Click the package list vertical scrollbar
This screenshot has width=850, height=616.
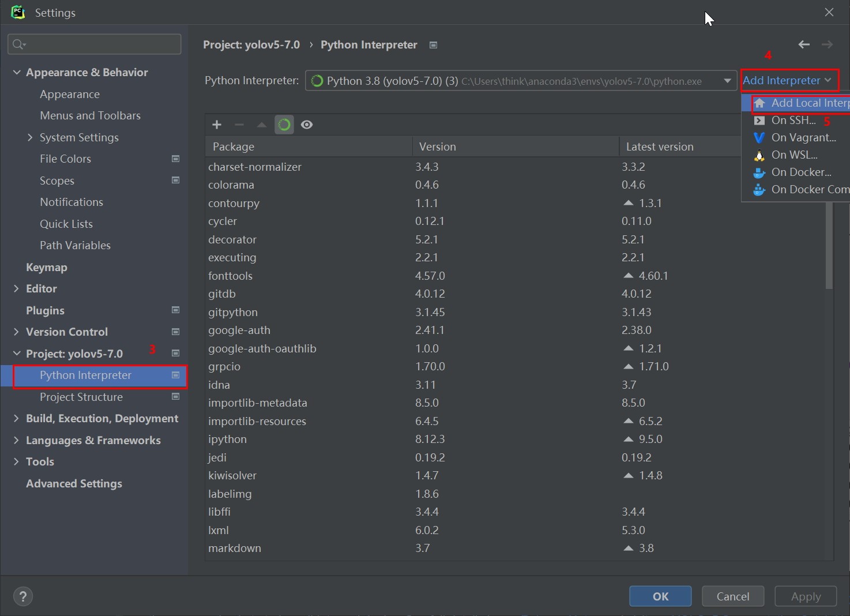click(829, 245)
